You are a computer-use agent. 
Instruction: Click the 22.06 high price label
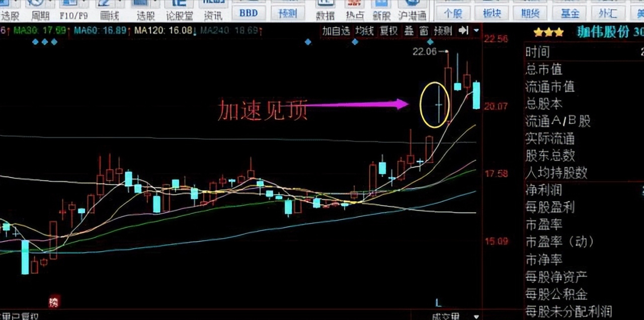pyautogui.click(x=425, y=51)
